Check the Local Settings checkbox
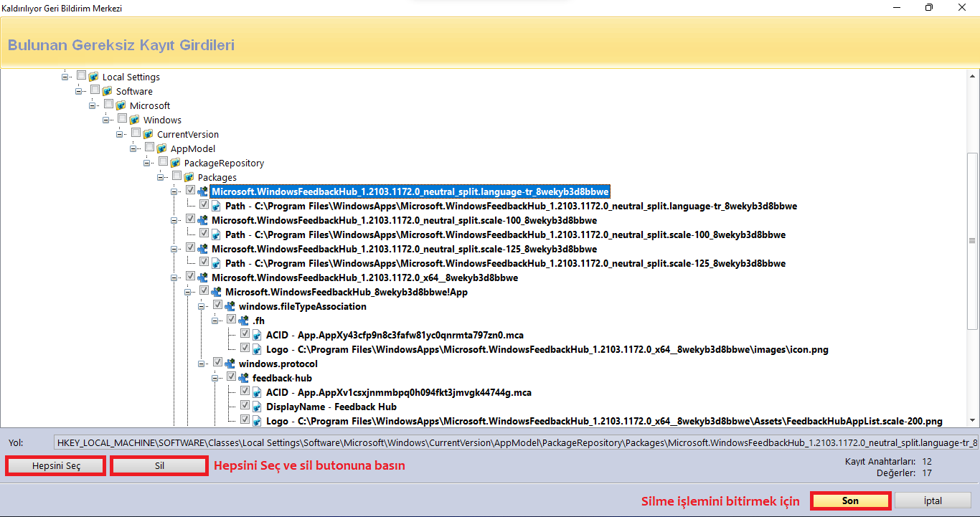Image resolution: width=980 pixels, height=517 pixels. pos(81,76)
